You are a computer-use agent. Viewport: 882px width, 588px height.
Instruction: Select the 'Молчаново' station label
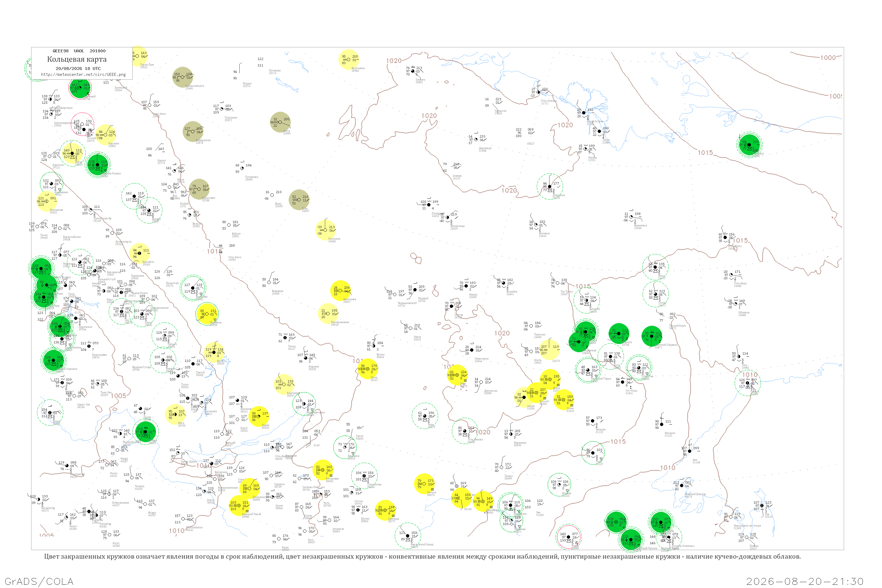(56, 210)
